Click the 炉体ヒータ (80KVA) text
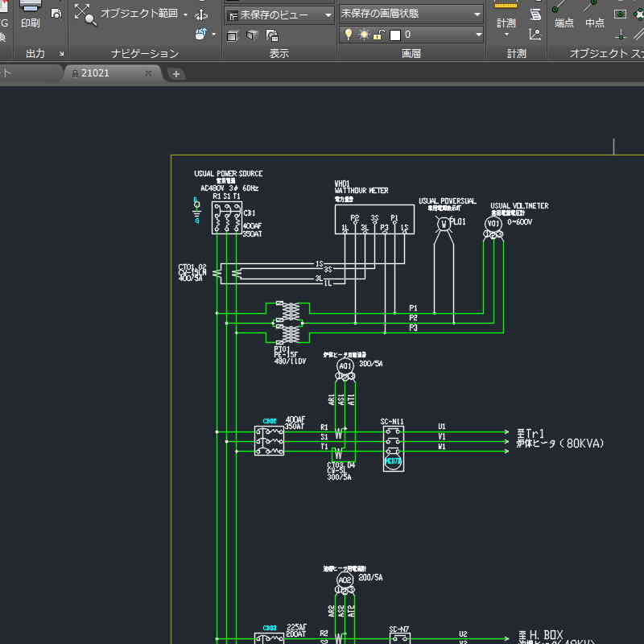 [x=560, y=444]
